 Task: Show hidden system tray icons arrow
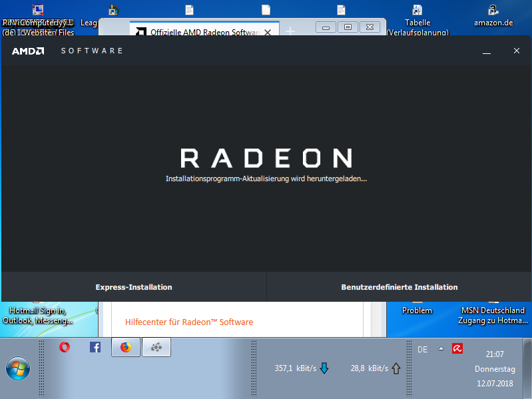click(441, 348)
